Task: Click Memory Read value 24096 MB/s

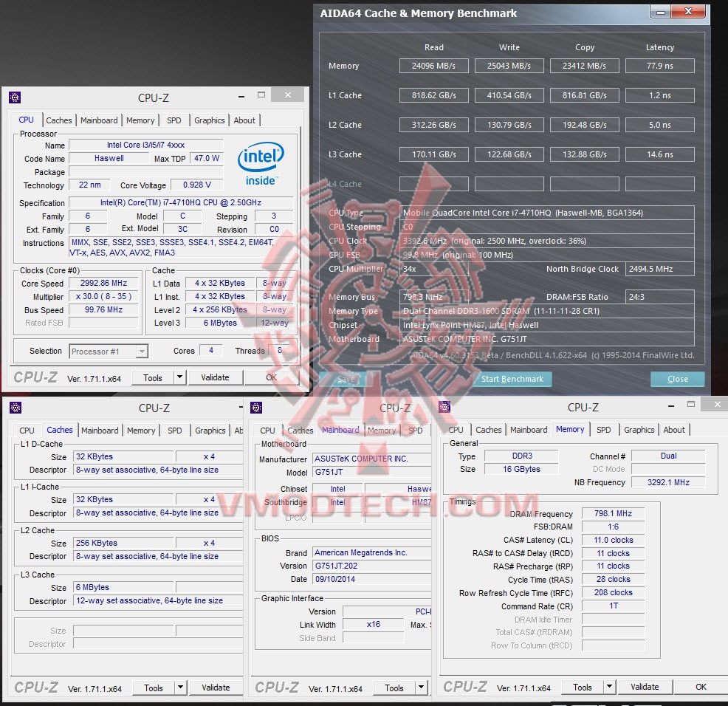Action: 433,66
